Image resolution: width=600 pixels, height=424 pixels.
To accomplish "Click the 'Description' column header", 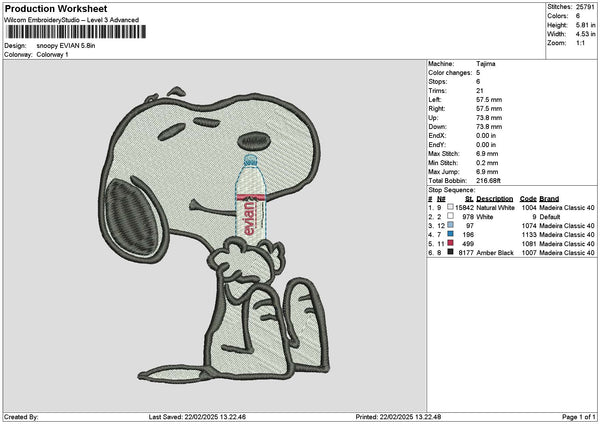I will point(494,199).
